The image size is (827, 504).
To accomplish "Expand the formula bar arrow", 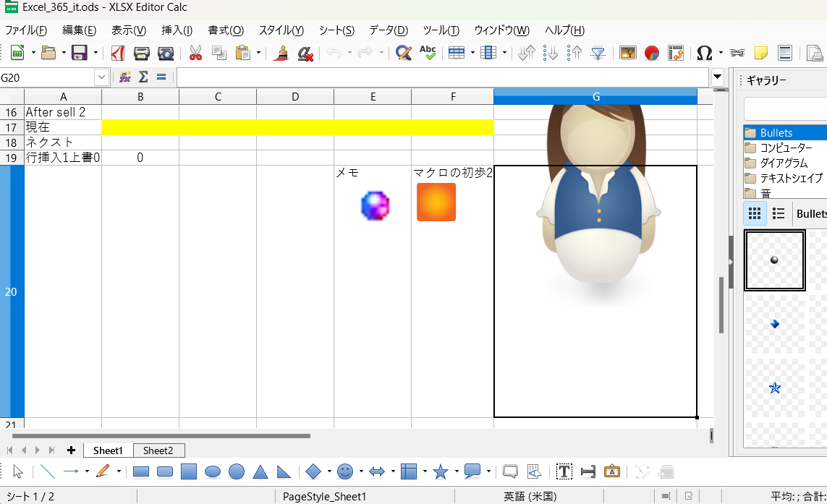I will tap(717, 77).
